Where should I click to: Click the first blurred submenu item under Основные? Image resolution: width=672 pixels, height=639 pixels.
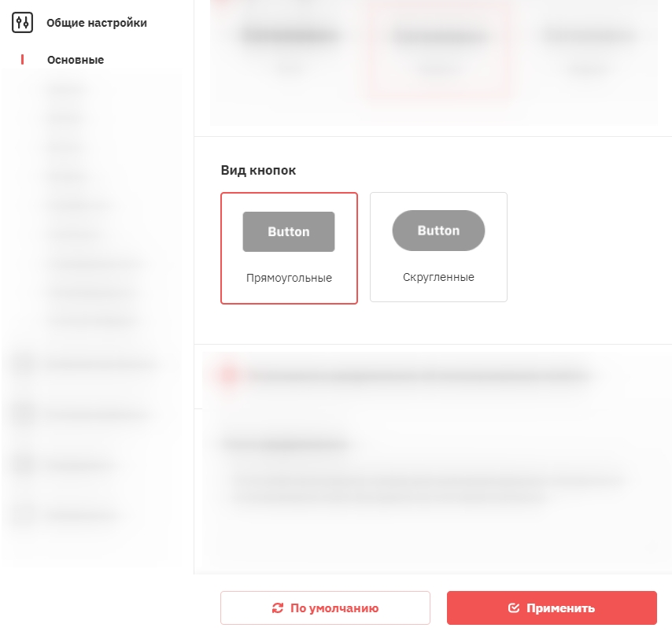click(x=67, y=89)
